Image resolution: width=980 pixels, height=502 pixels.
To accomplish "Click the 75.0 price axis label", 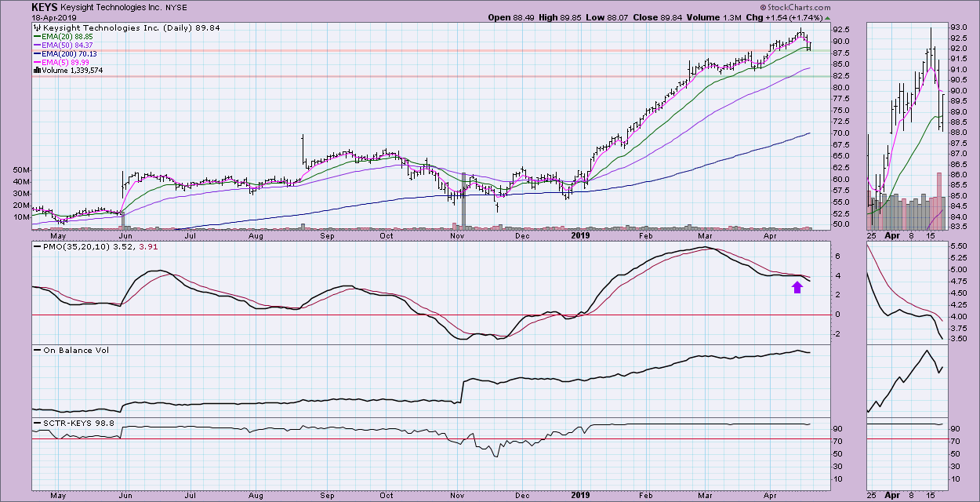I will click(x=842, y=111).
